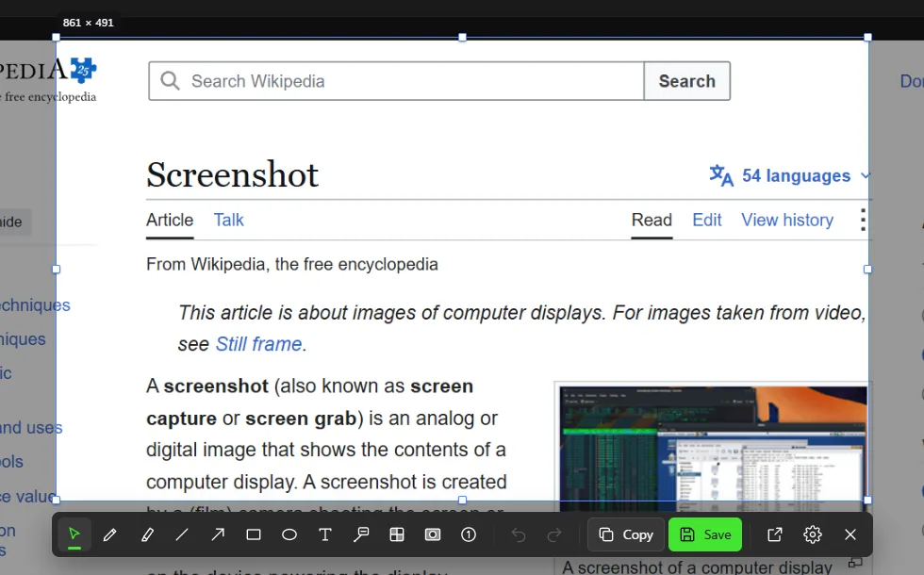Select the cursor selection tool in the capture toolbar
The image size is (924, 575).
pyautogui.click(x=74, y=534)
